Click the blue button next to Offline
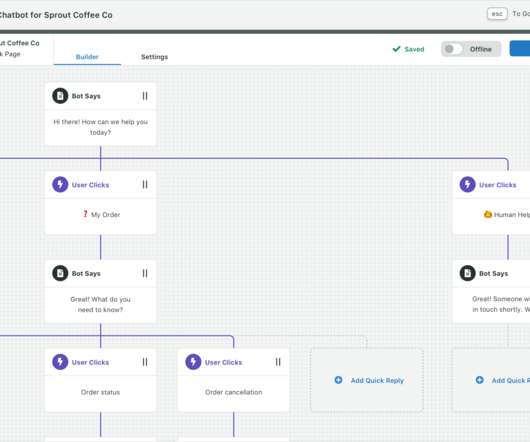The width and height of the screenshot is (530, 442). (x=520, y=49)
